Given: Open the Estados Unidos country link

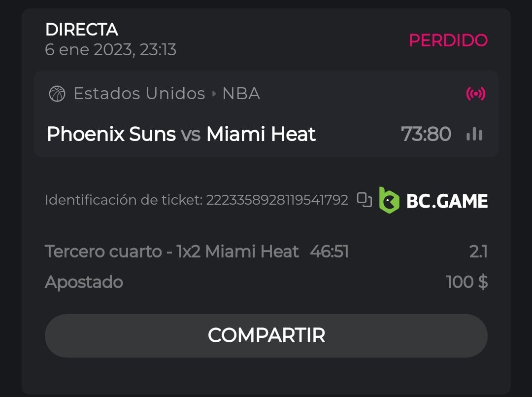Looking at the screenshot, I should click(x=139, y=94).
